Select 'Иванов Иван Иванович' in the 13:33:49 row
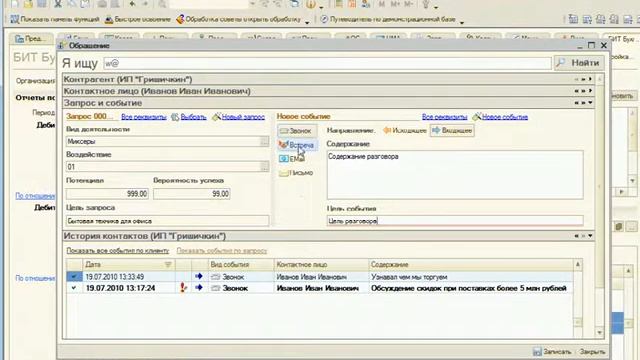 [321, 277]
